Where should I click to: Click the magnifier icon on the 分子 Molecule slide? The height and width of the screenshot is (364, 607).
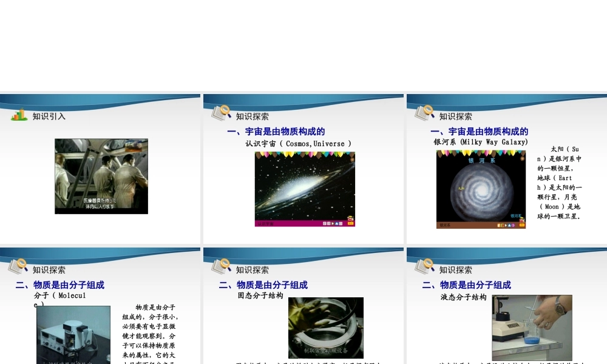pos(18,266)
